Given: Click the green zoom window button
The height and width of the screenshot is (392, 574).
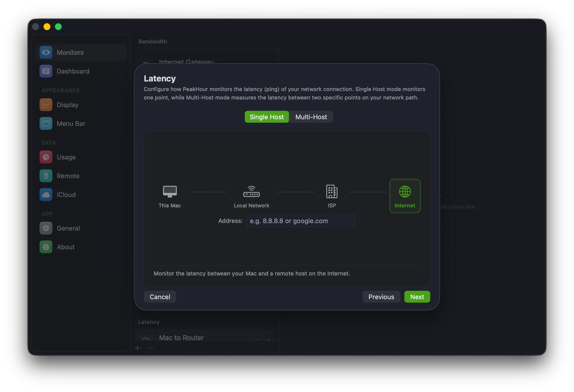Looking at the screenshot, I should pyautogui.click(x=58, y=26).
